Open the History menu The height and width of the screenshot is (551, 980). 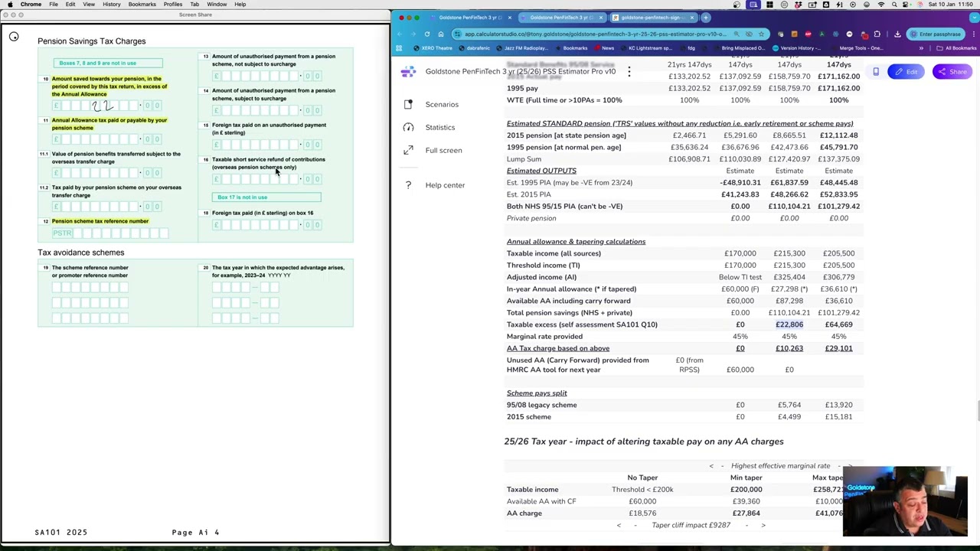pos(112,5)
